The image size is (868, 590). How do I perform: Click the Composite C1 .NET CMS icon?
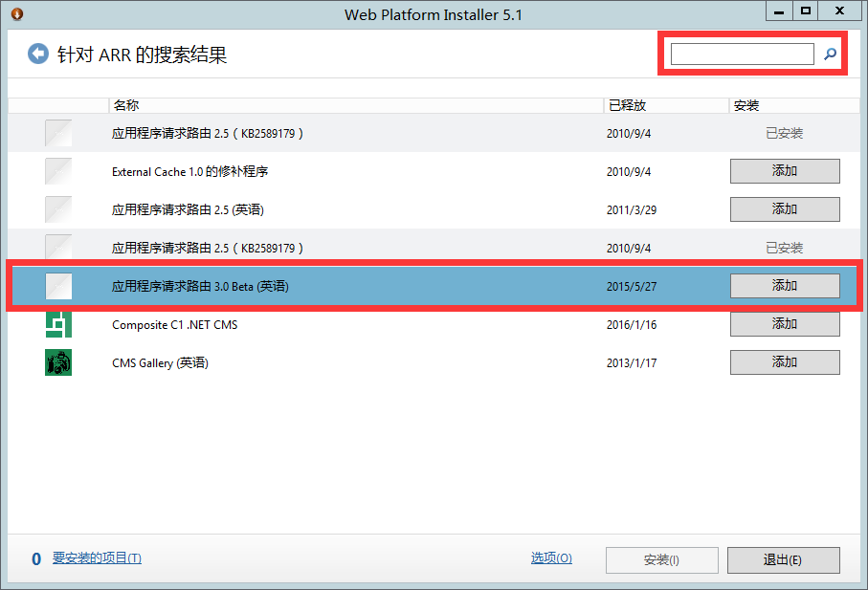[x=58, y=324]
